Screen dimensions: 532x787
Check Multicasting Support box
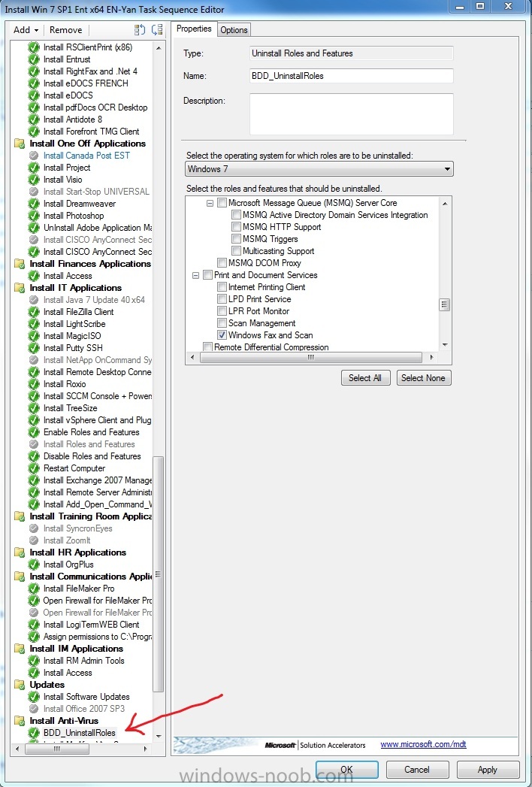[x=237, y=252]
